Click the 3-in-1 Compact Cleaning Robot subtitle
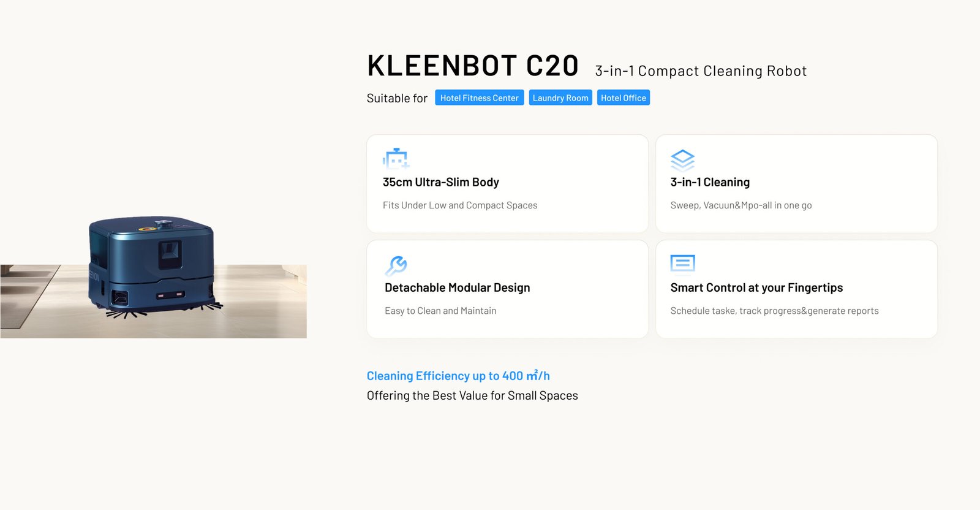This screenshot has height=510, width=980. 701,71
